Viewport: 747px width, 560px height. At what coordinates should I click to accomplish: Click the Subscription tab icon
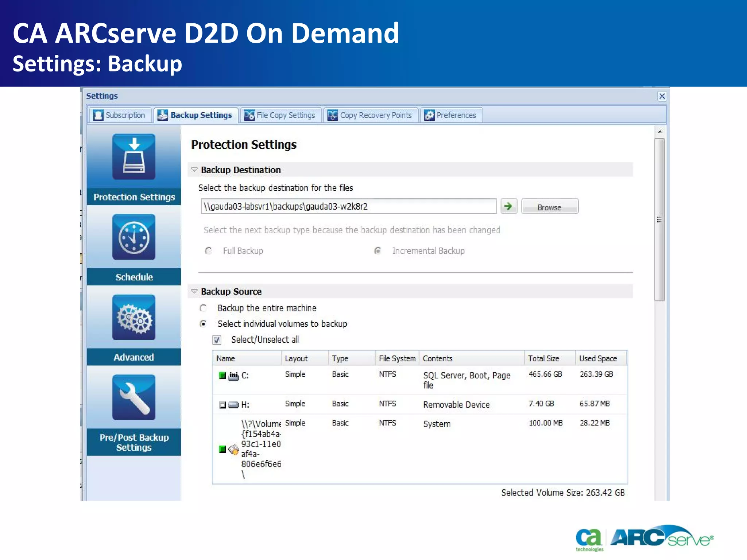[x=98, y=115]
